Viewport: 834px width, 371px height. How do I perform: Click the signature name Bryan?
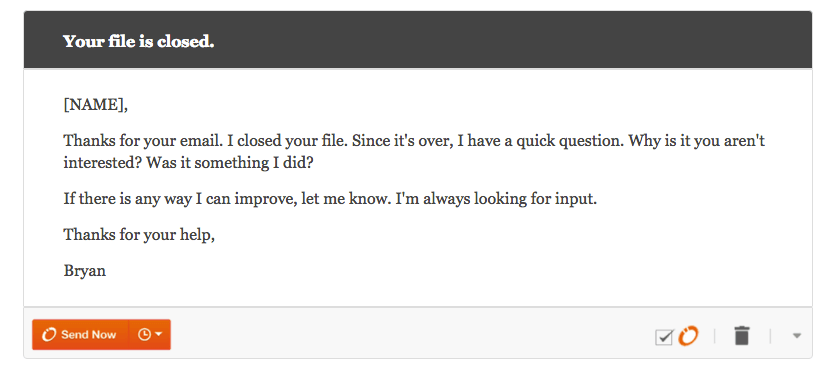(x=85, y=271)
